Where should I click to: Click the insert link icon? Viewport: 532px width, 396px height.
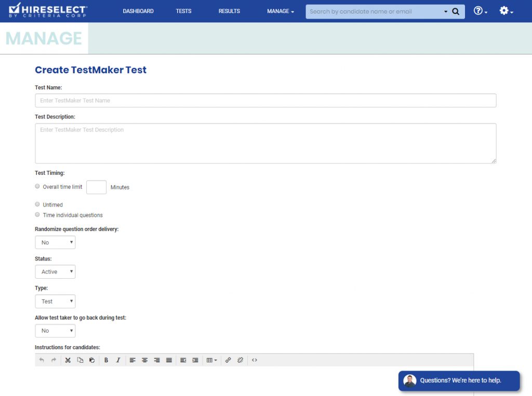point(228,360)
